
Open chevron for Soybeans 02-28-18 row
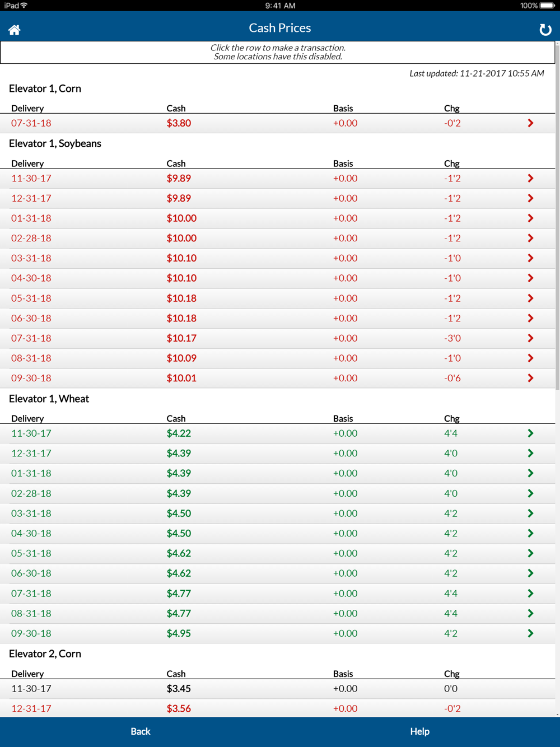click(530, 239)
